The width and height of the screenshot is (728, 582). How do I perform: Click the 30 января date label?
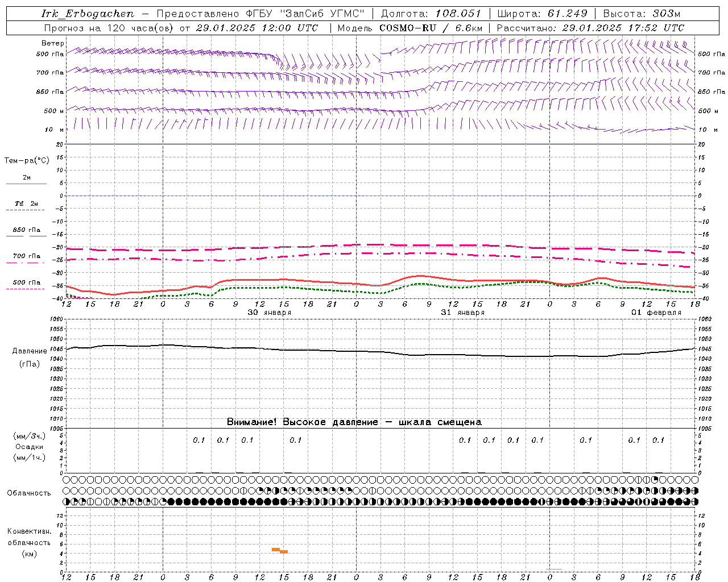[270, 313]
